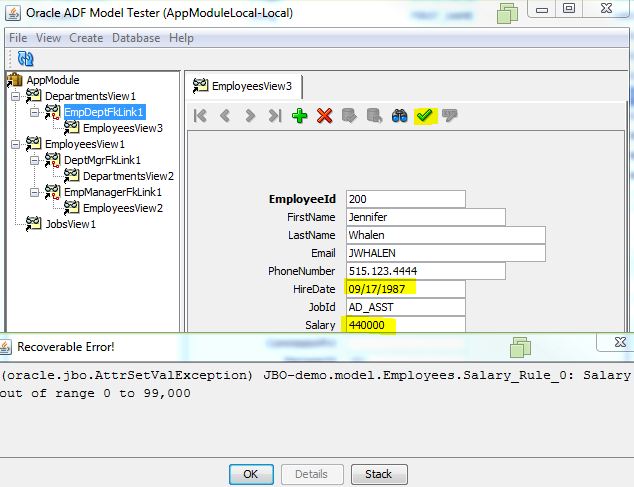Select EmpManagerFkLink1 in the tree
Image resolution: width=634 pixels, height=487 pixels.
click(x=113, y=192)
